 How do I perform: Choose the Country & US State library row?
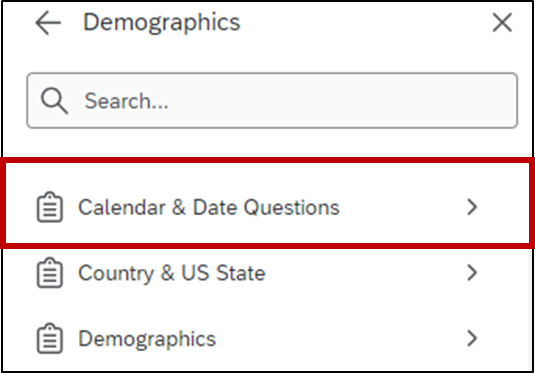point(267,273)
